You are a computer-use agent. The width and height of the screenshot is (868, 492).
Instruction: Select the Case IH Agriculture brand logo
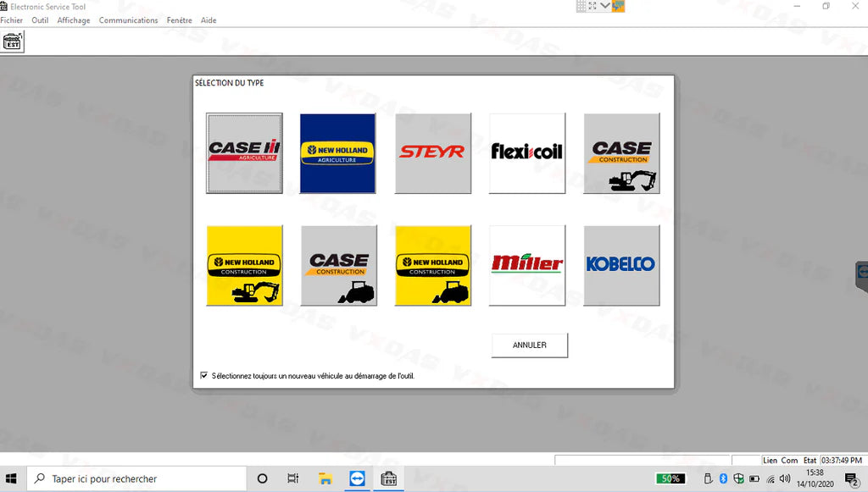244,153
